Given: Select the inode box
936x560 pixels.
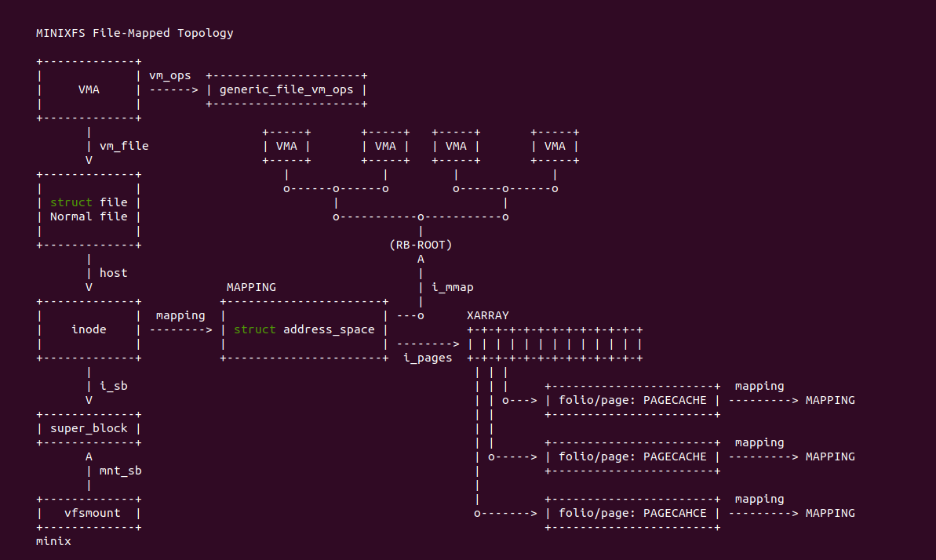Looking at the screenshot, I should click(89, 329).
